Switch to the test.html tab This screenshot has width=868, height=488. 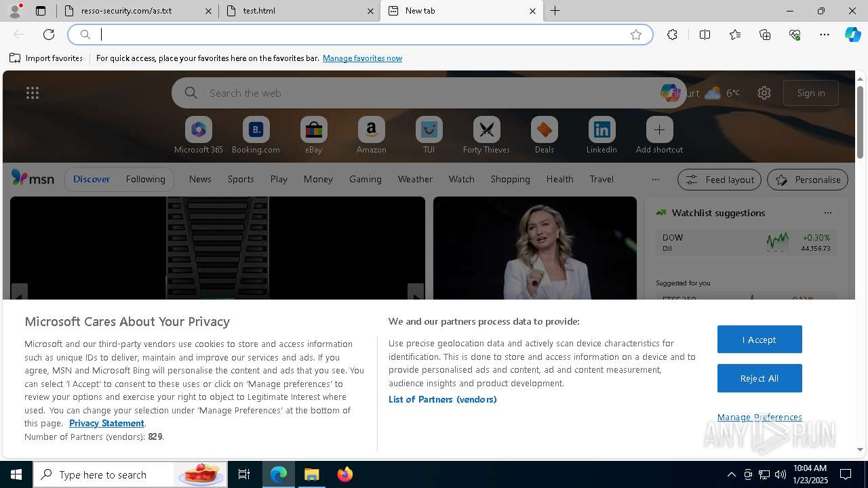coord(299,11)
